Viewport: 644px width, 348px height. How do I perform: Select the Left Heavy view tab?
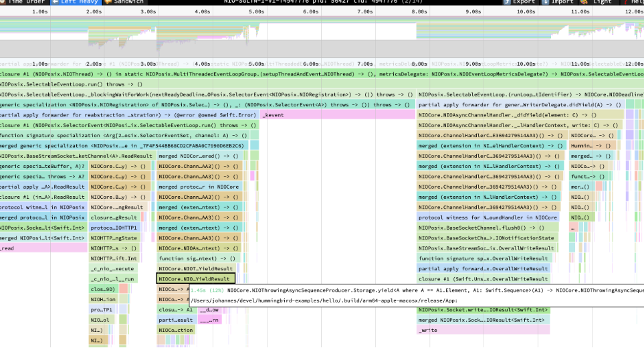(75, 2)
